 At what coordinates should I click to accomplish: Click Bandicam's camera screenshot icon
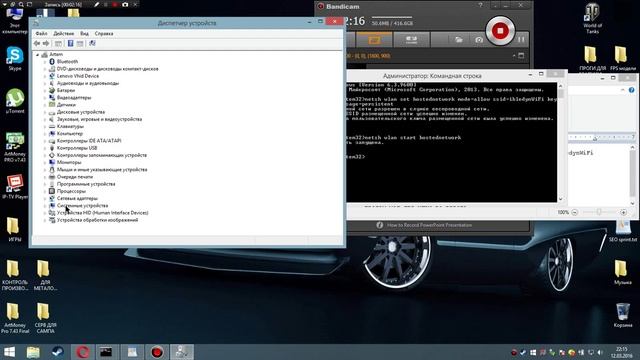coord(479,40)
